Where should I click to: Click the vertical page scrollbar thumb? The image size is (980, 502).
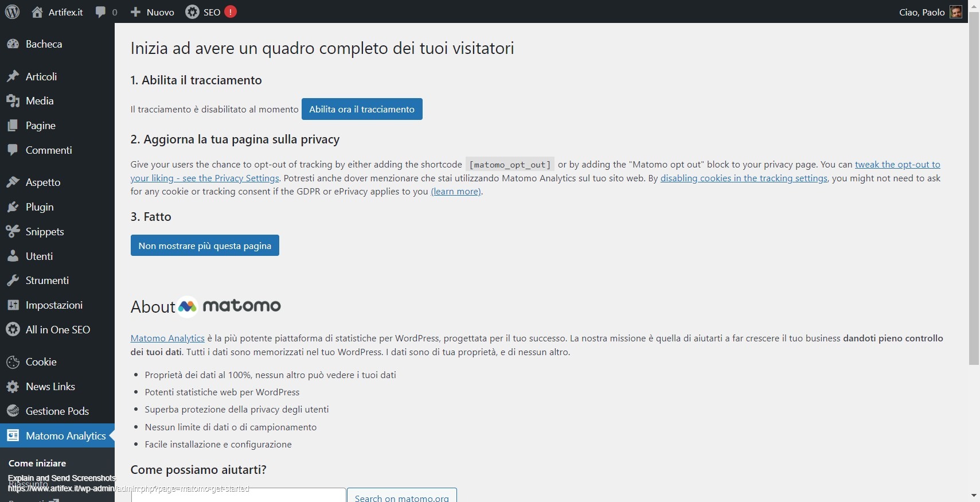[974, 188]
